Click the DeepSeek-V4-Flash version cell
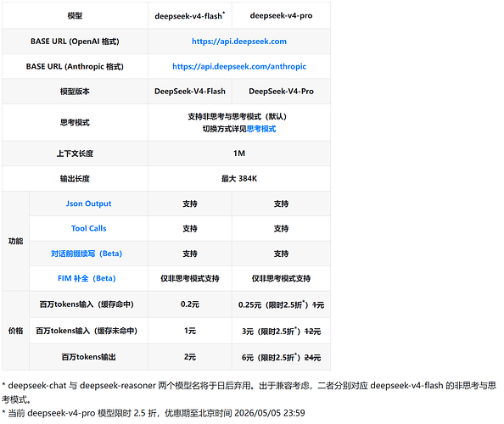This screenshot has width=504, height=424. coord(190,92)
